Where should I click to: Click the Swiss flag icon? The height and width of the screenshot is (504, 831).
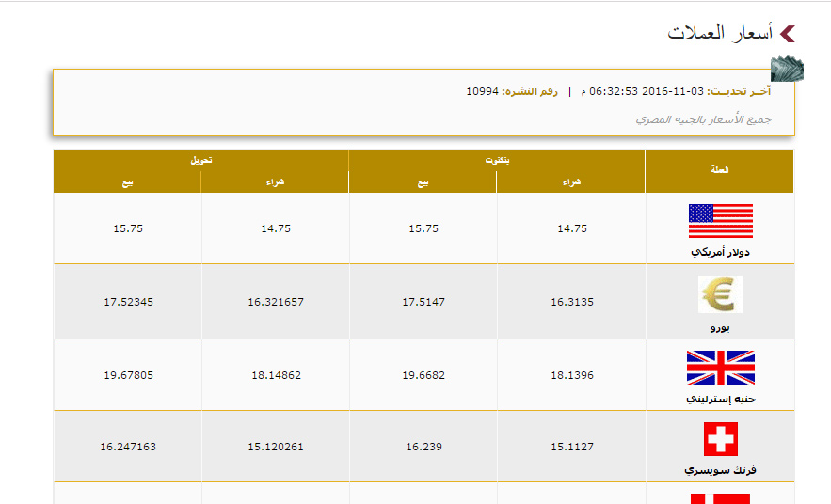(720, 439)
